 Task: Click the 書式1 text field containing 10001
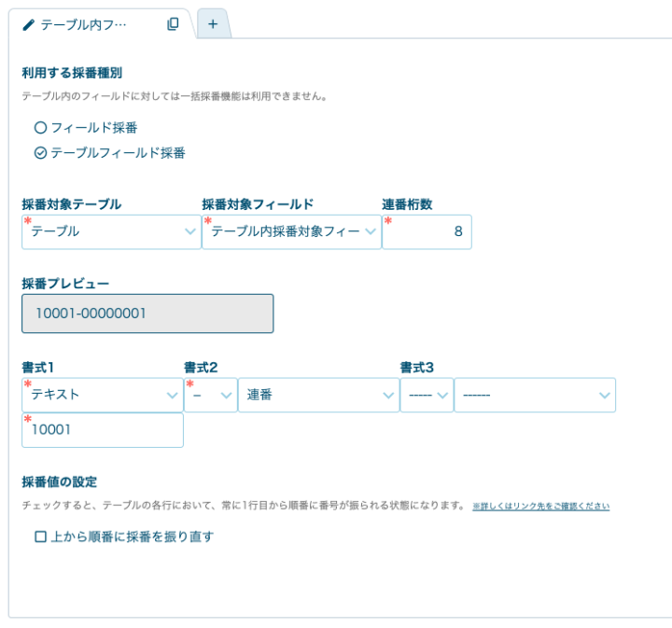(103, 430)
